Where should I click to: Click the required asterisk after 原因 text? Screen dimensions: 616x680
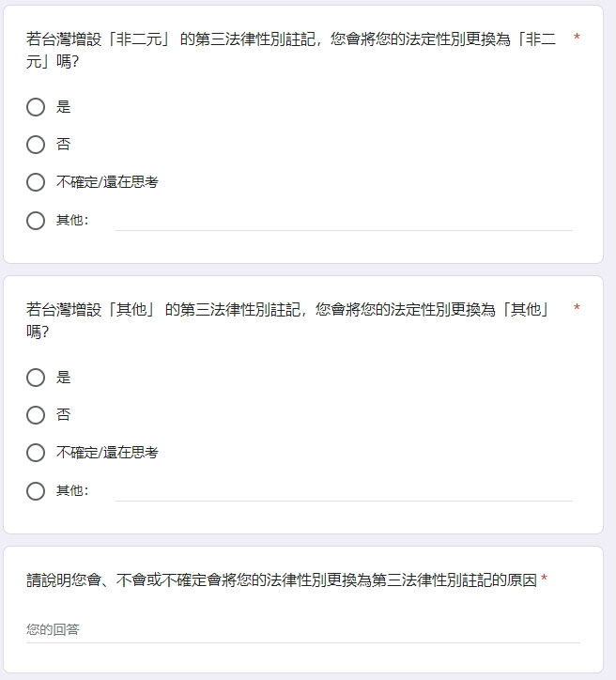pyautogui.click(x=544, y=579)
